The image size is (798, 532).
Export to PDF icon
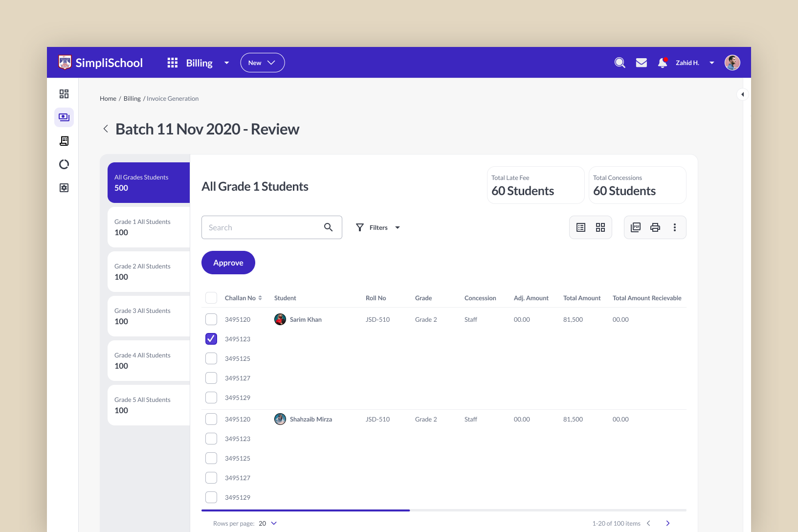click(x=636, y=227)
